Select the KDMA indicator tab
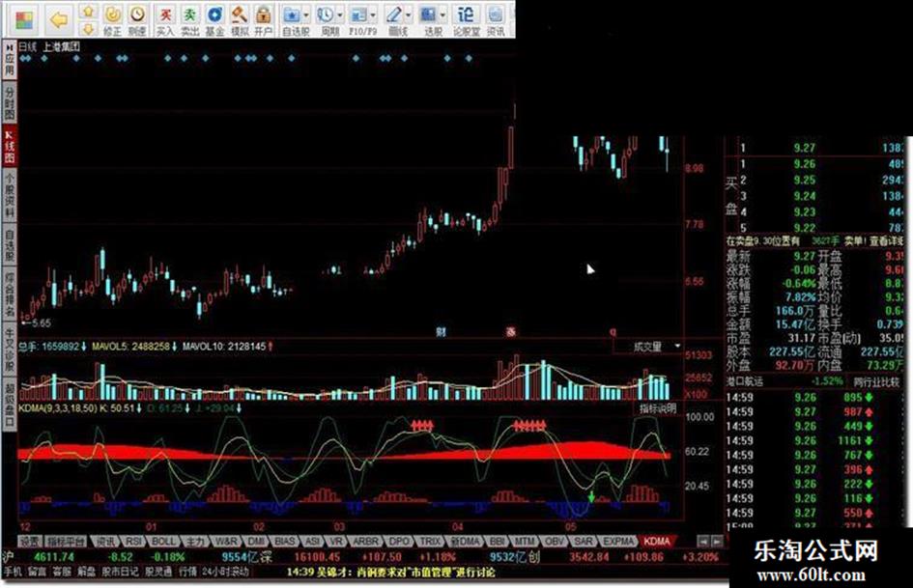Viewport: 913px width, 588px height. coord(657,542)
